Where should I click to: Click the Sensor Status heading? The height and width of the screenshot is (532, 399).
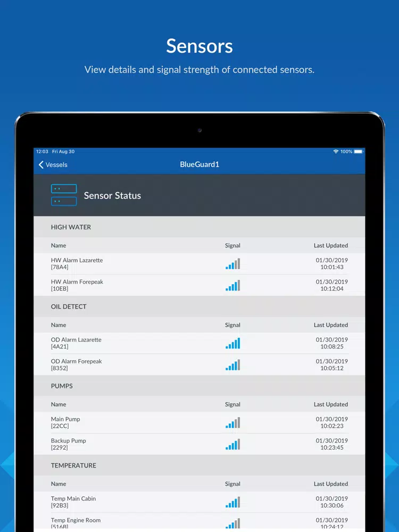point(112,195)
